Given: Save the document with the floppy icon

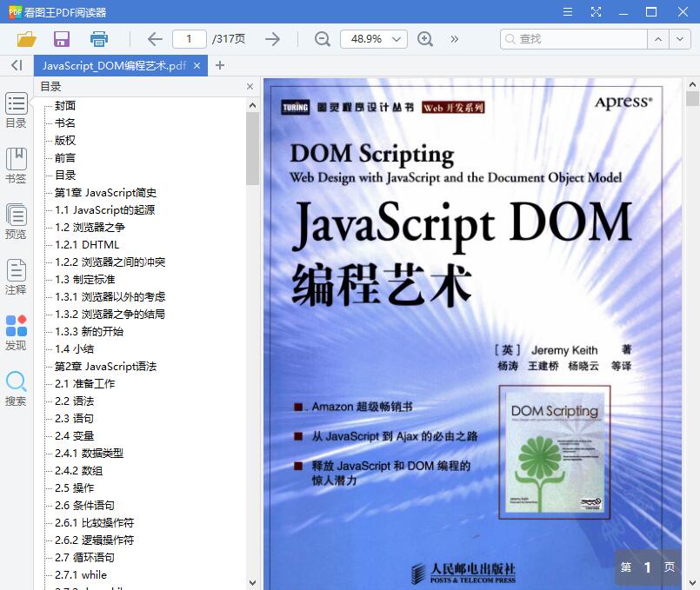Looking at the screenshot, I should click(62, 39).
